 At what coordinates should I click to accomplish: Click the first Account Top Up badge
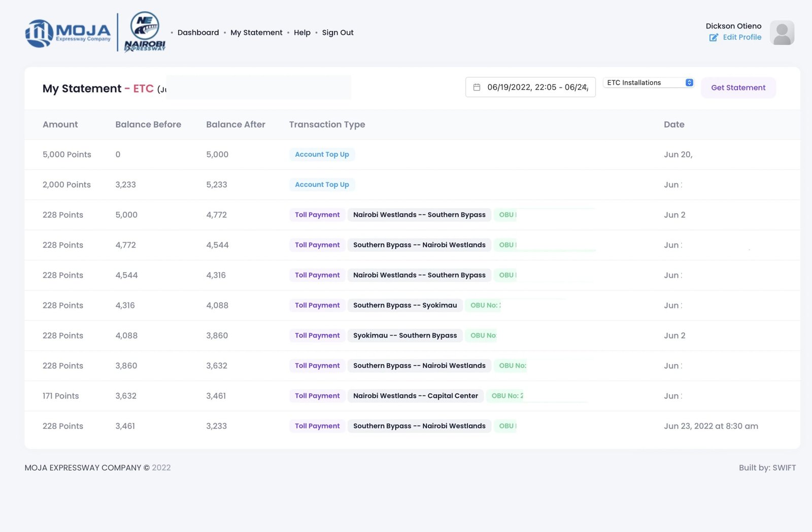click(322, 154)
